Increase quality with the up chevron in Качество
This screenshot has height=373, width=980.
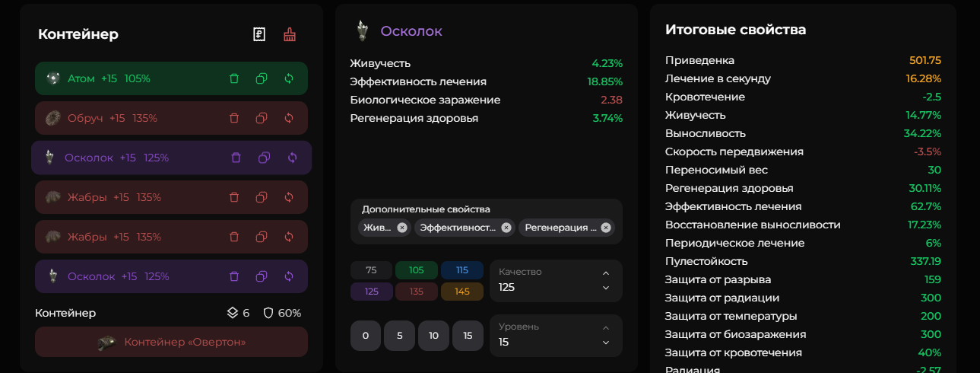coord(606,273)
